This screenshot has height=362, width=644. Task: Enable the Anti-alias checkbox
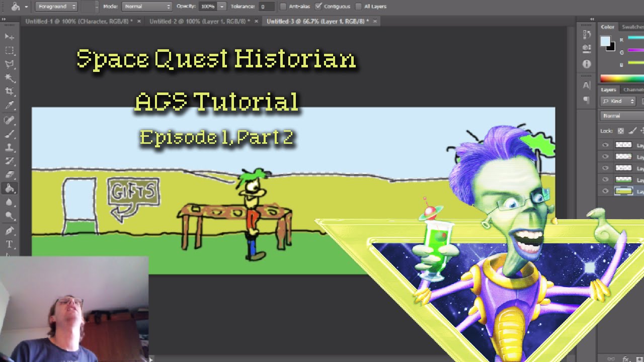(283, 7)
